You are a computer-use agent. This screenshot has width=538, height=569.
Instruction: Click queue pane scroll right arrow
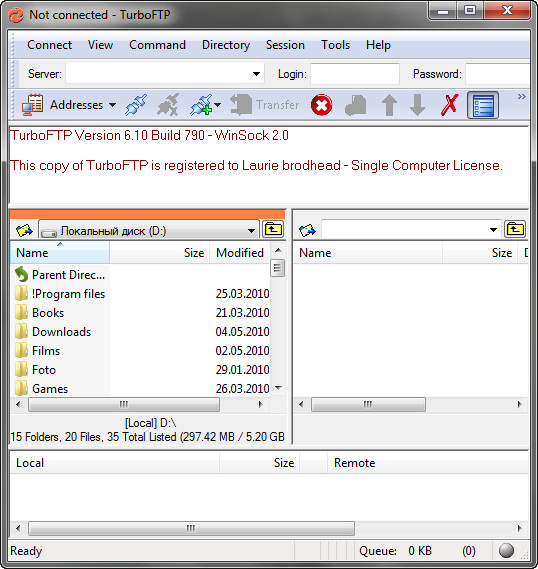click(x=519, y=528)
